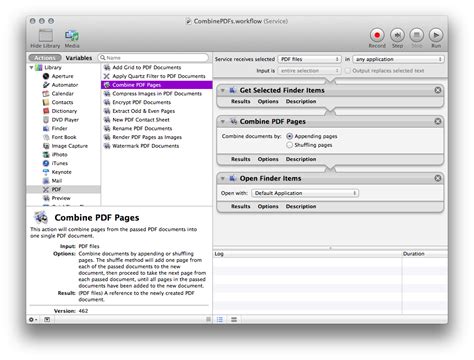Select Appending pages radio button
The image size is (474, 360).
pyautogui.click(x=289, y=136)
